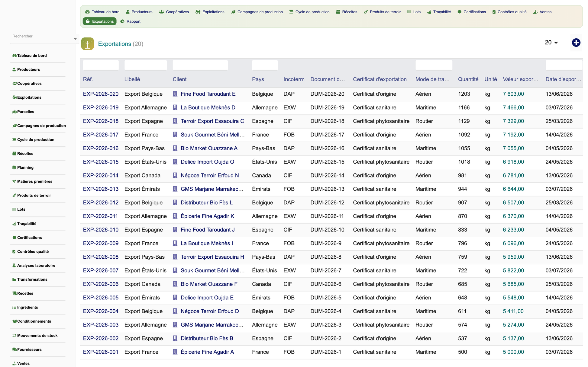Click building icon beside Fine Food Taroudant E

pyautogui.click(x=175, y=94)
